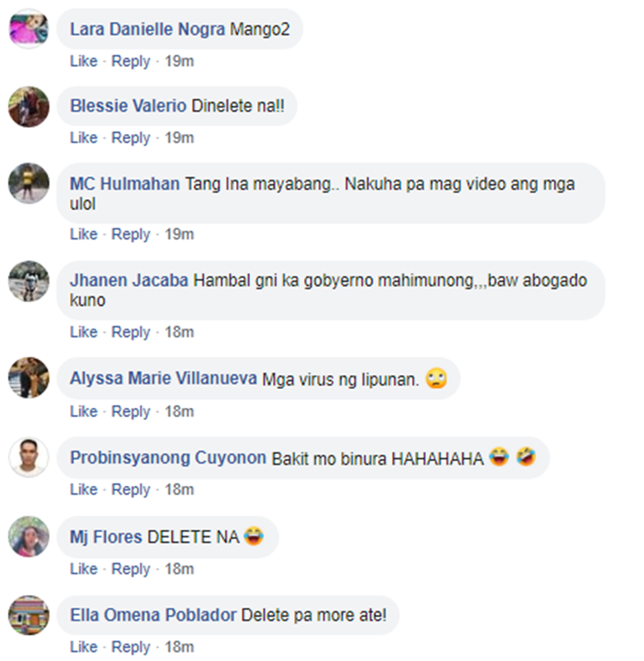Open Alyssa Marie Villanueva's avatar
Image resolution: width=644 pixels, height=661 pixels.
[x=28, y=378]
